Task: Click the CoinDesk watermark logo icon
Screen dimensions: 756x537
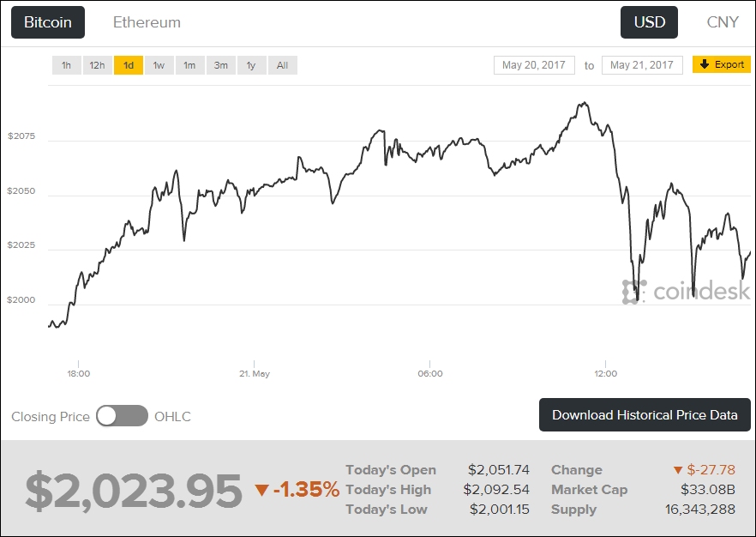Action: coord(633,292)
